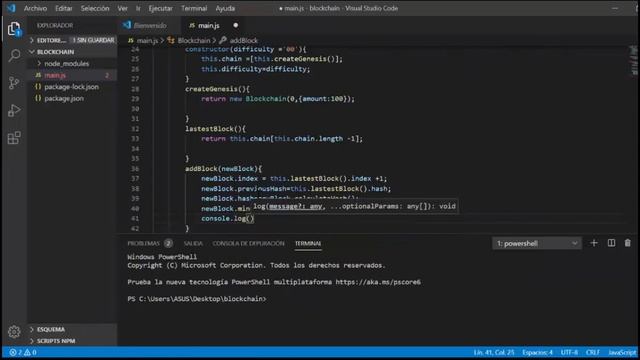Viewport: 640px width, 360px height.
Task: Split the terminal panel
Action: tap(611, 243)
